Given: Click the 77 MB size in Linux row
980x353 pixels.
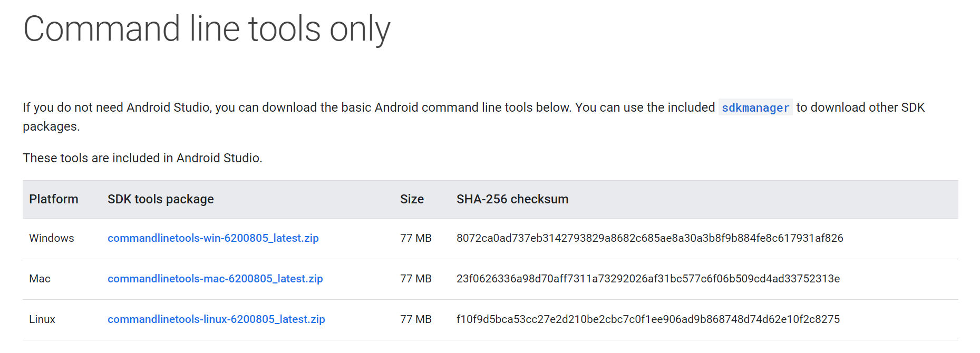Looking at the screenshot, I should point(416,319).
